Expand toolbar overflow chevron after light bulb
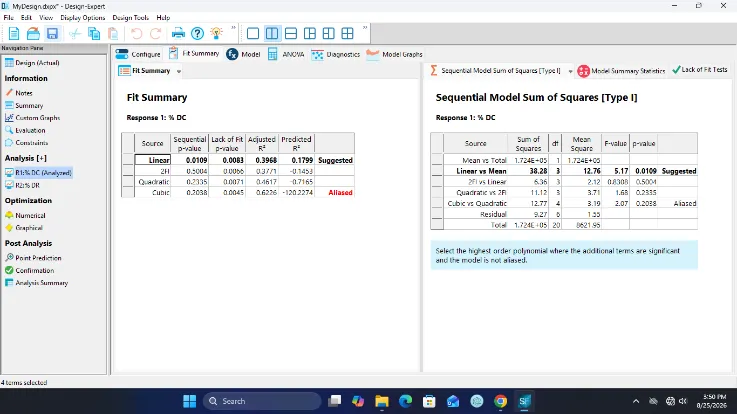This screenshot has width=737, height=414. (233, 28)
